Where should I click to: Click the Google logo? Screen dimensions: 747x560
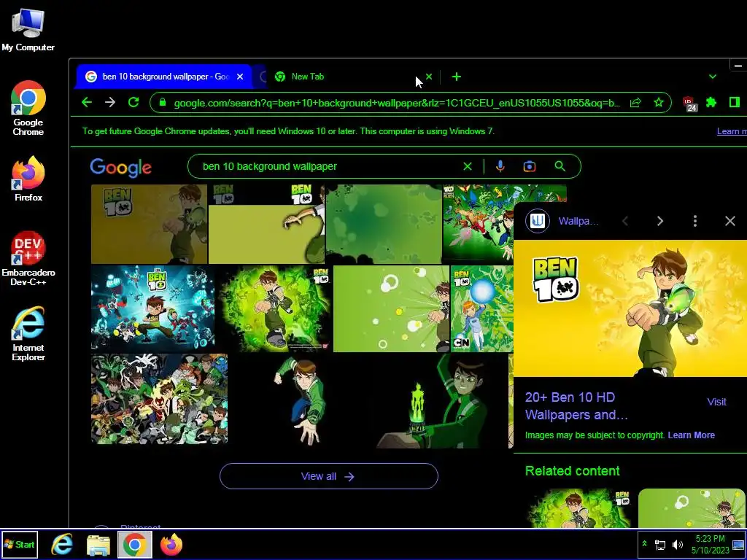tap(121, 167)
